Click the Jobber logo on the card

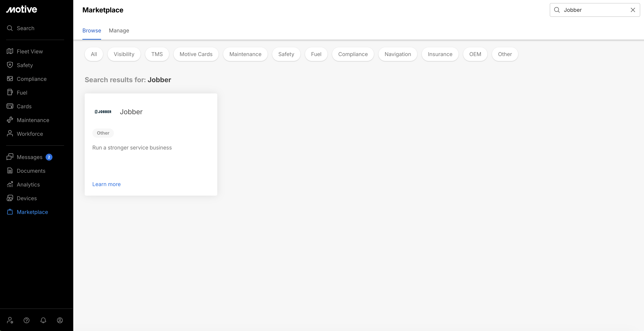[103, 112]
